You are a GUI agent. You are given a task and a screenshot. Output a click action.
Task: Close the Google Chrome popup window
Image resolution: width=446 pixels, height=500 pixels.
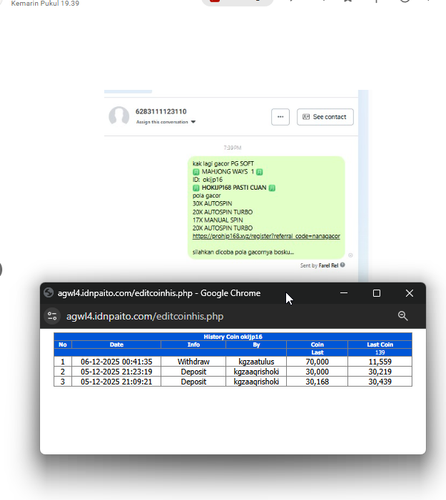(x=409, y=293)
